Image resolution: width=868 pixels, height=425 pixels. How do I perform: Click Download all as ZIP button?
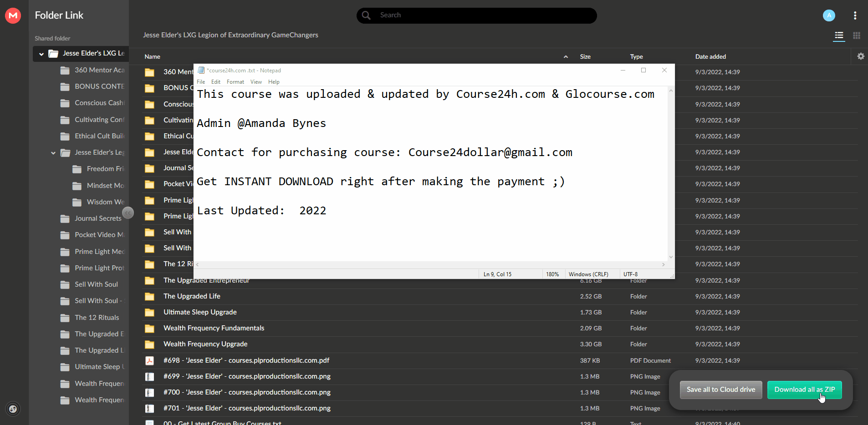(x=804, y=390)
